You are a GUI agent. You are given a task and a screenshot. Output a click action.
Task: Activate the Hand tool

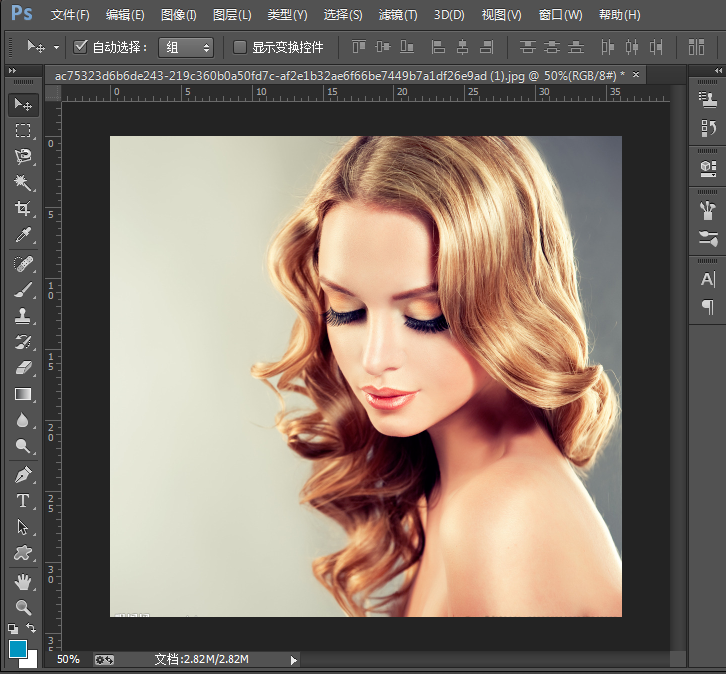(23, 581)
